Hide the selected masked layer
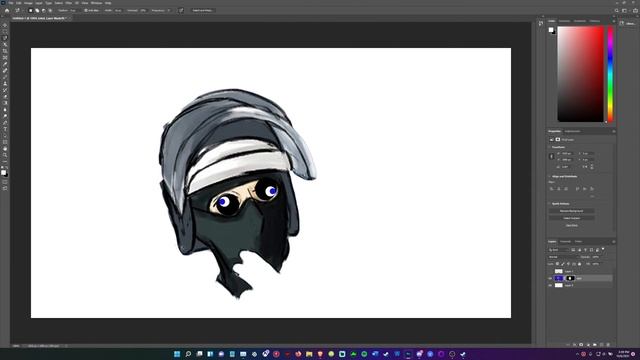The width and height of the screenshot is (640, 360). [550, 278]
